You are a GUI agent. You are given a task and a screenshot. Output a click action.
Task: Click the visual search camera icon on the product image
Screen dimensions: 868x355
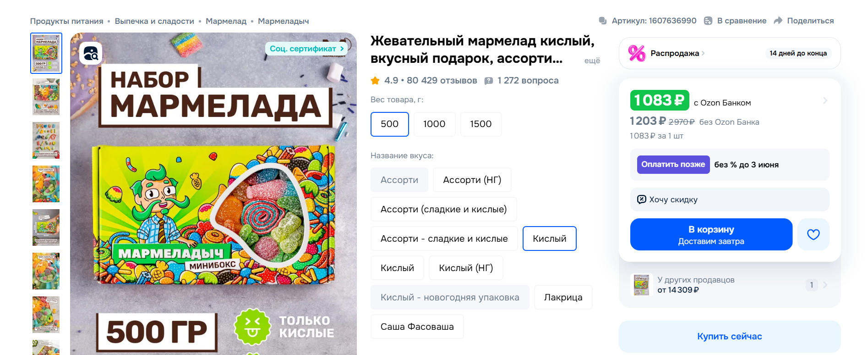pos(91,53)
